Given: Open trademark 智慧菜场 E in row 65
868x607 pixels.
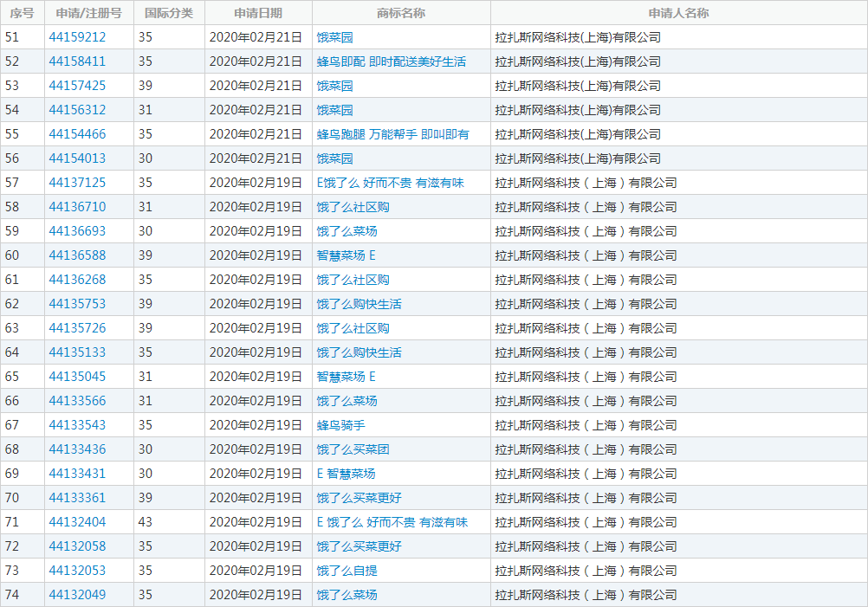Looking at the screenshot, I should [x=346, y=377].
